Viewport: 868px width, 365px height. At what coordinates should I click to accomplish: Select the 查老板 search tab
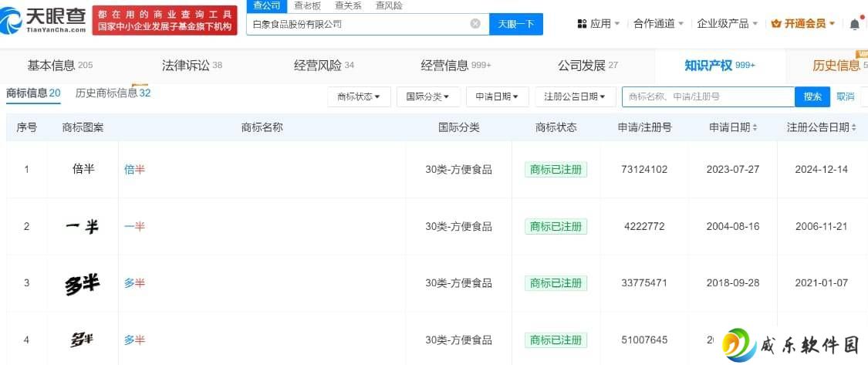pyautogui.click(x=307, y=6)
